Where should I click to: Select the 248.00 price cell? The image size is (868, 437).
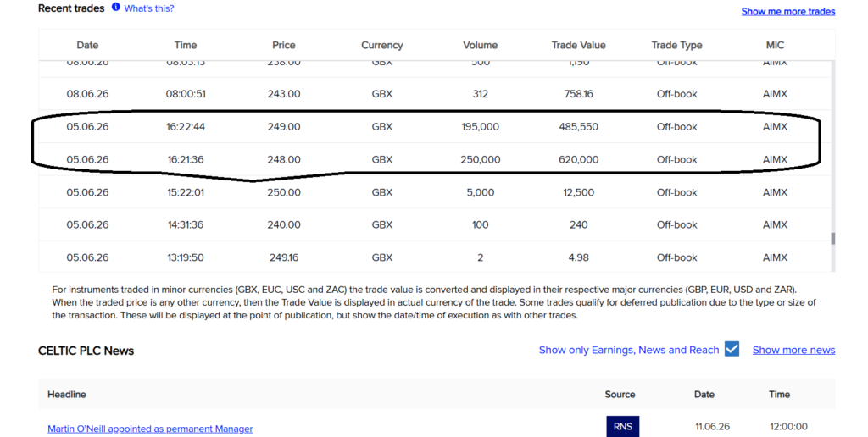coord(284,159)
